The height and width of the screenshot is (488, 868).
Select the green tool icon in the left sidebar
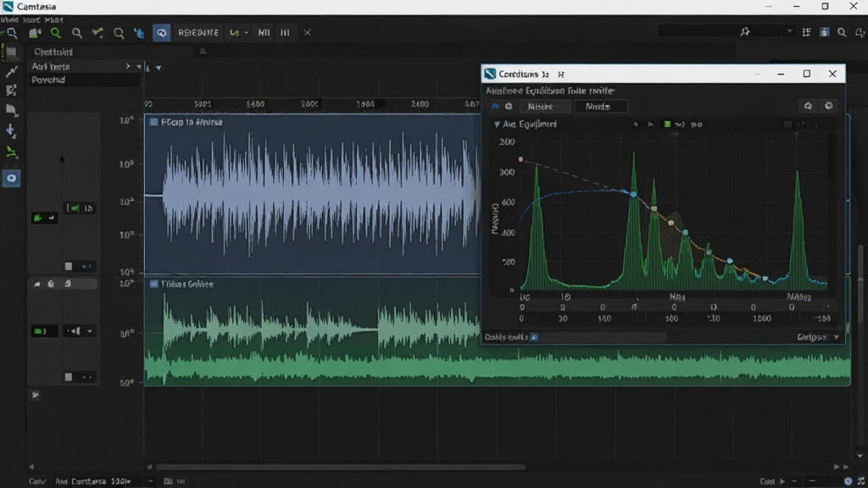[11, 152]
